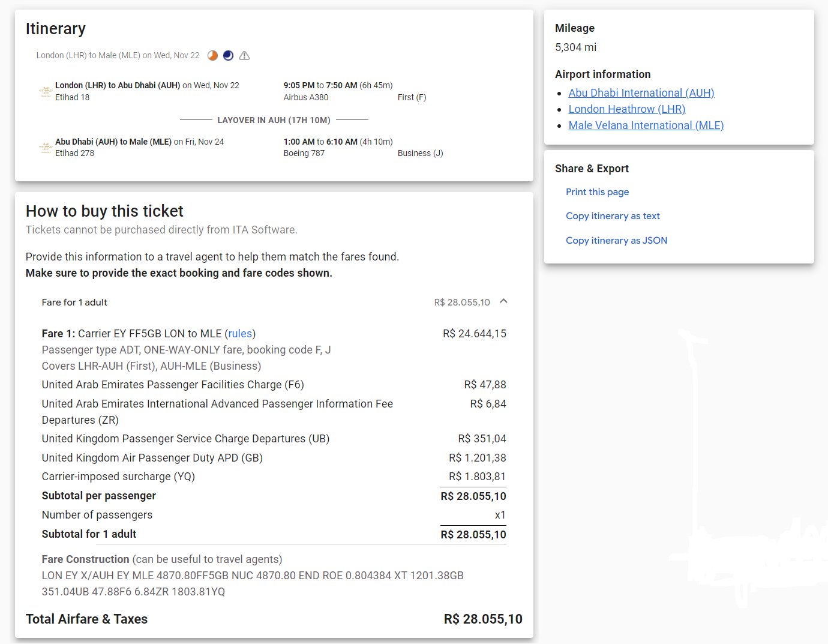The image size is (828, 644).
Task: Click the Airport information heading
Action: coord(603,74)
